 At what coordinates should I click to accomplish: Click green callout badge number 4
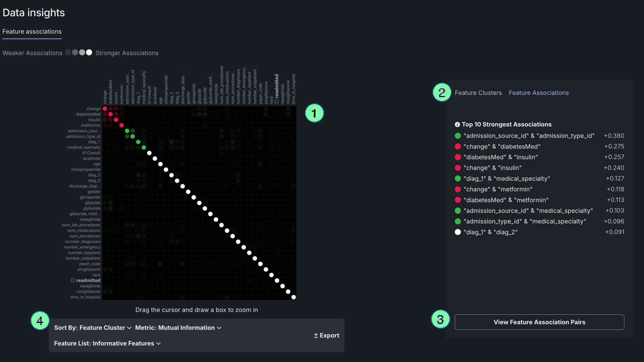40,320
